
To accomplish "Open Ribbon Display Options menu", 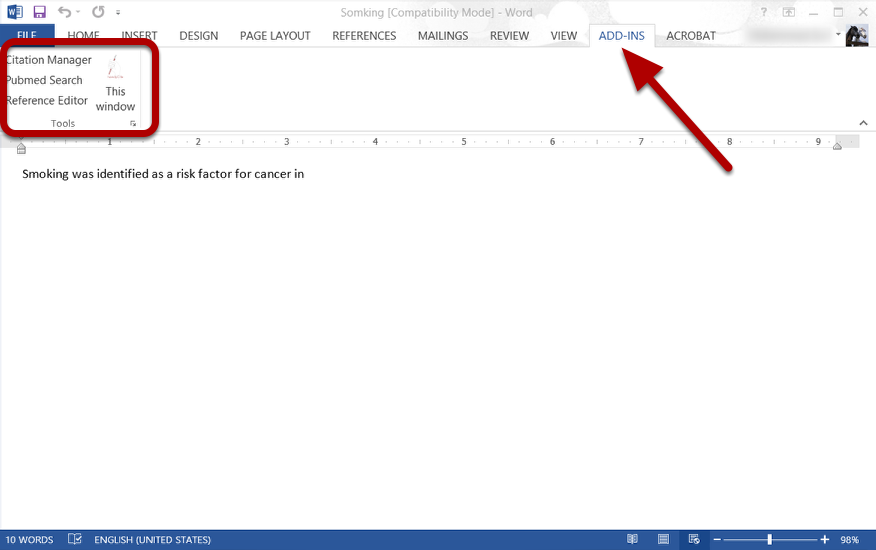I will (x=789, y=12).
